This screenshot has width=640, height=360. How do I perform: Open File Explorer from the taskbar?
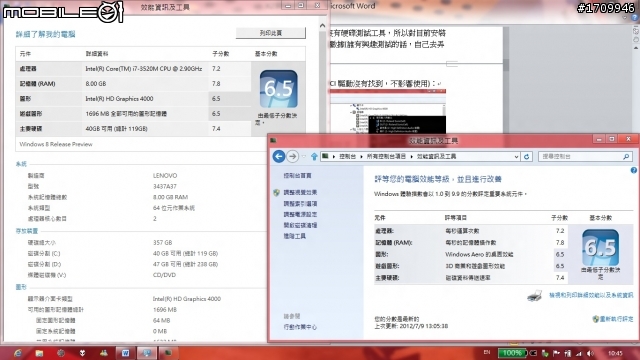[x=39, y=353]
